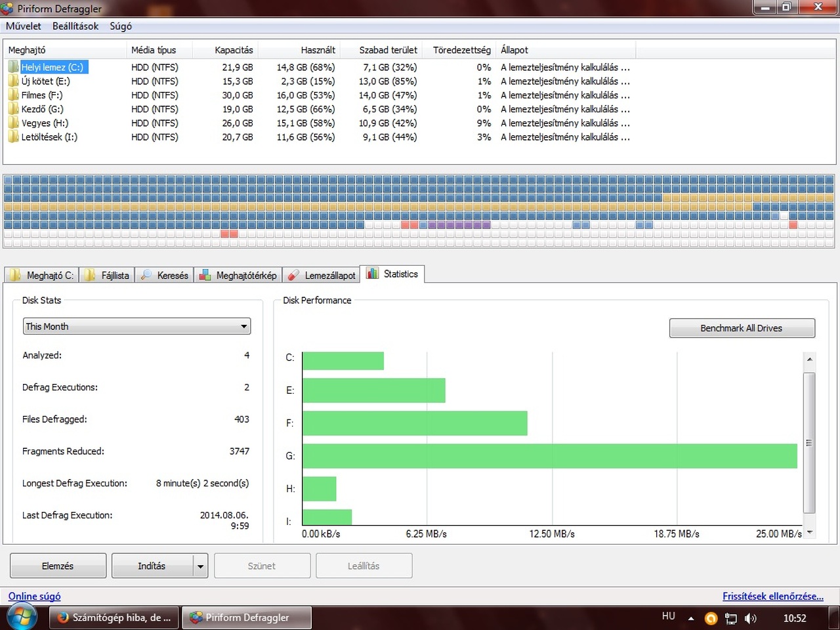Select the Statistics tab
Viewport: 840px width, 630px height.
click(393, 274)
